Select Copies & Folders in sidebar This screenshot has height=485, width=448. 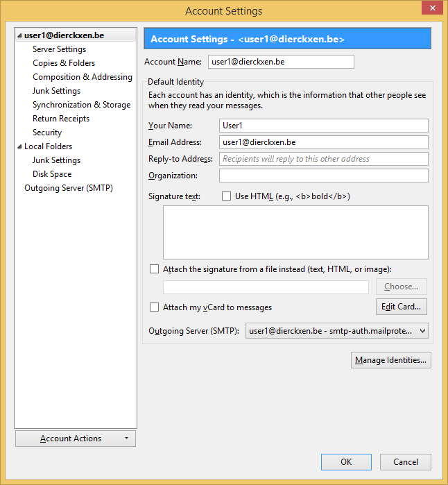[64, 63]
